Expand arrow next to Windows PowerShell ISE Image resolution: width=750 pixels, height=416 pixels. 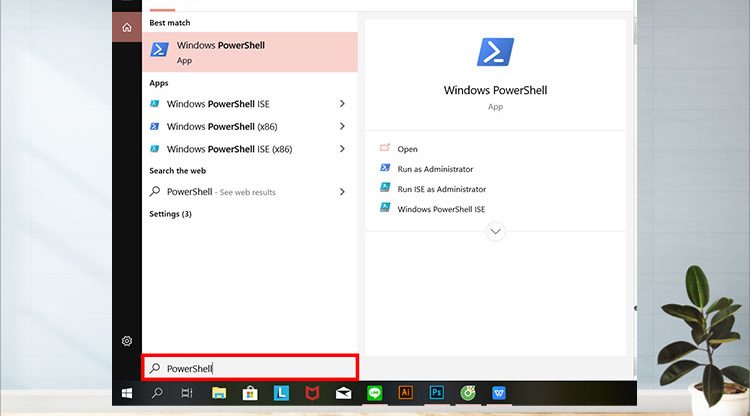(x=342, y=104)
